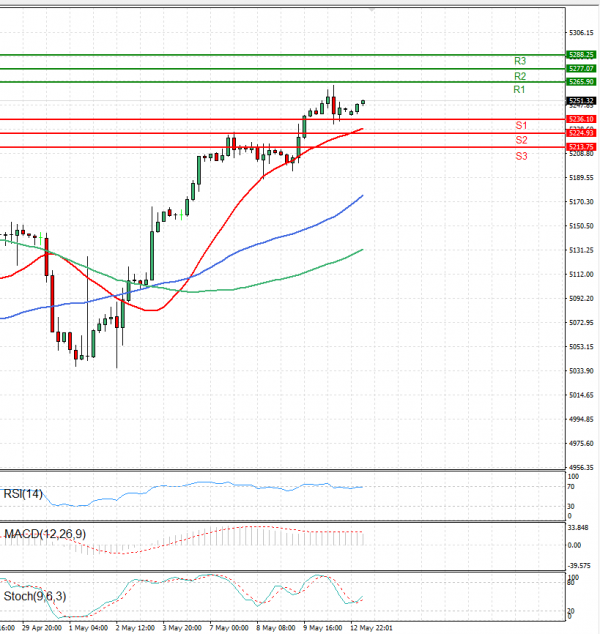Select the MACD(12,26,9) indicator label

point(45,534)
